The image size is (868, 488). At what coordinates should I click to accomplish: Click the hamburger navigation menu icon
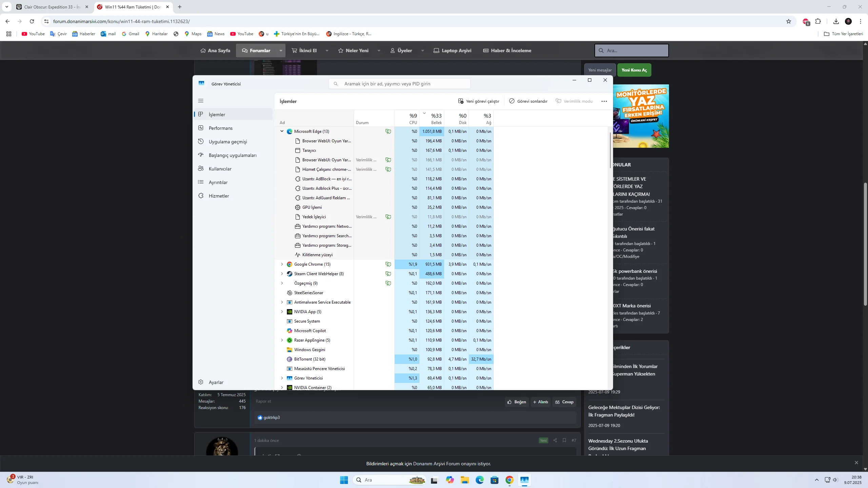pos(201,101)
